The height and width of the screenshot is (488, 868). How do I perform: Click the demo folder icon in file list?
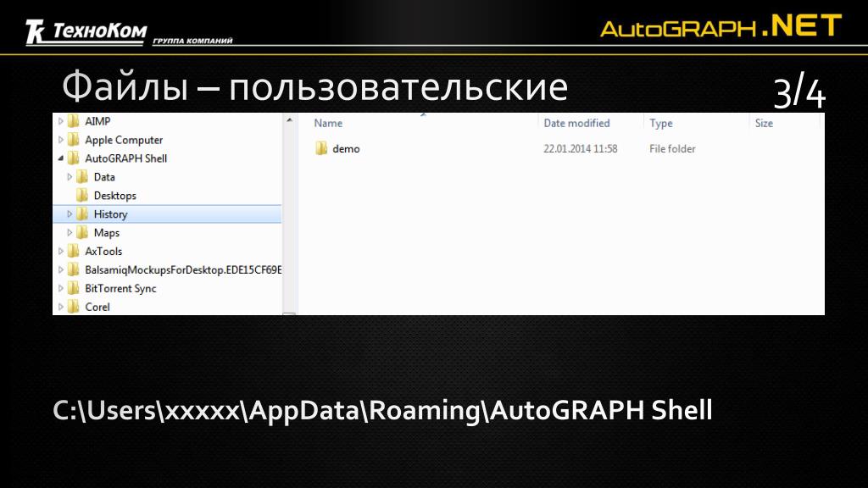[321, 148]
